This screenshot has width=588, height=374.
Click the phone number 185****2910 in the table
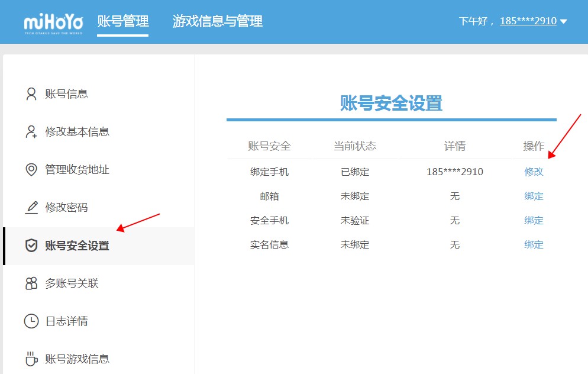[x=454, y=172]
